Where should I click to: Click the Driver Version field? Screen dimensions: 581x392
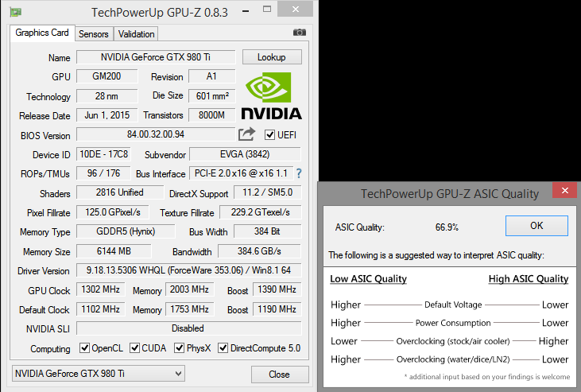189,270
